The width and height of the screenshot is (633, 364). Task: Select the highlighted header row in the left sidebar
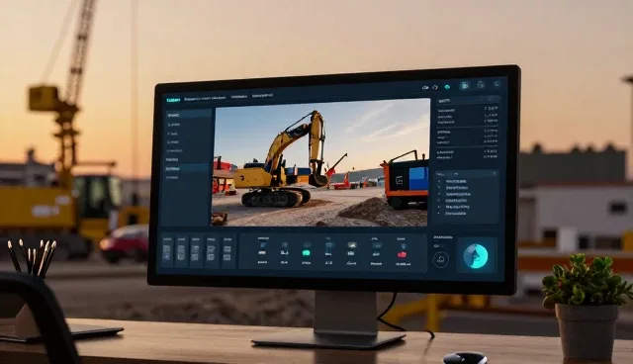(x=189, y=115)
